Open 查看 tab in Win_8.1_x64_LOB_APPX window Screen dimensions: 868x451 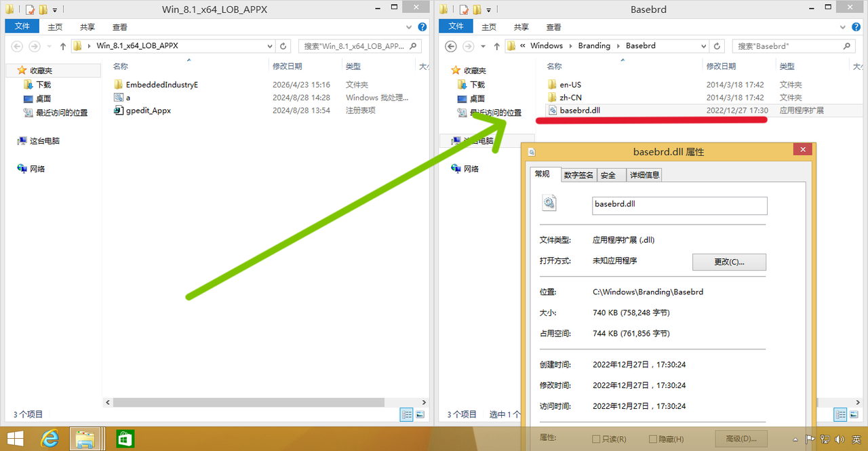120,27
